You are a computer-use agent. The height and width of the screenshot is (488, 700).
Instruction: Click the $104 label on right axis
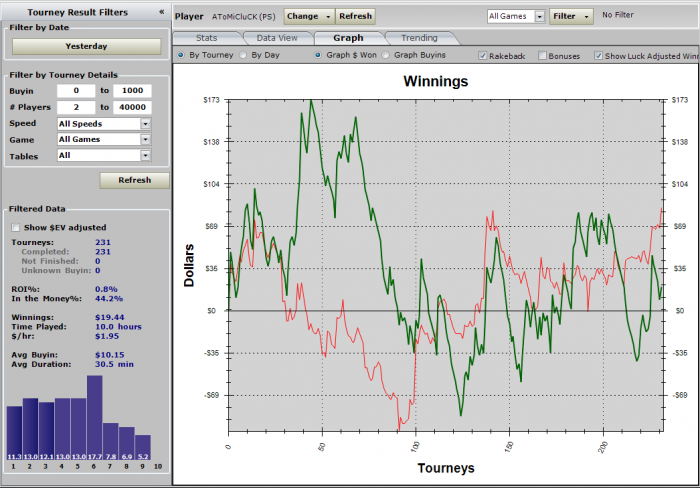tap(680, 184)
